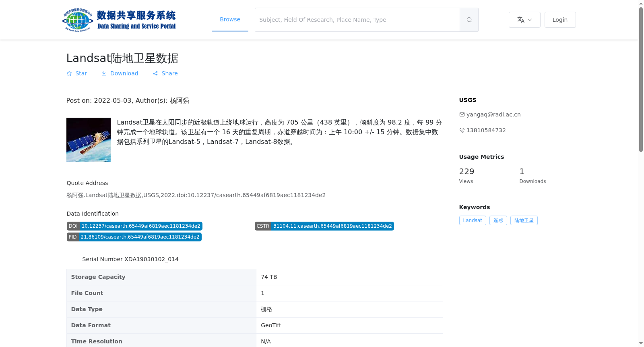The height and width of the screenshot is (347, 644).
Task: Click the USGS organization heading
Action: tap(468, 100)
